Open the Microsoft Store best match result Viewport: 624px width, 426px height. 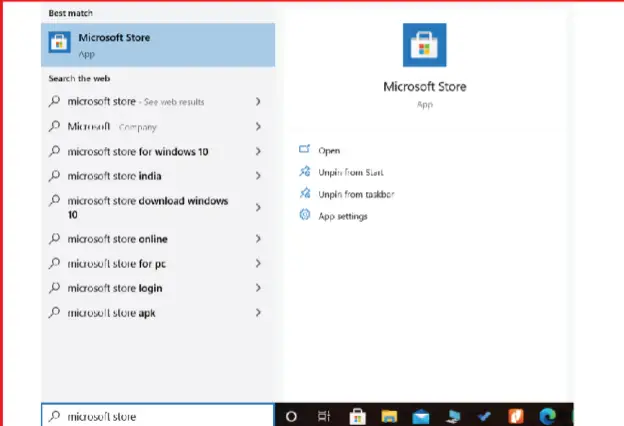point(158,45)
